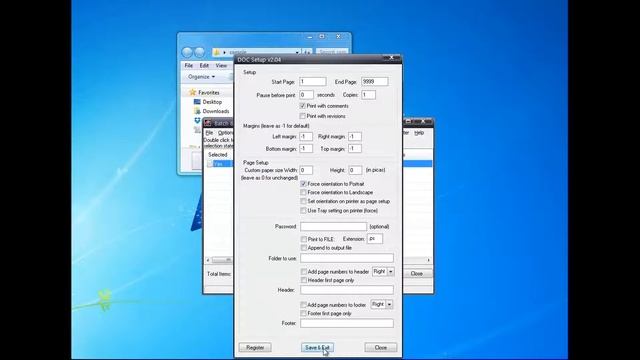Open Options menu in Batch window
The width and height of the screenshot is (640, 360).
click(225, 133)
